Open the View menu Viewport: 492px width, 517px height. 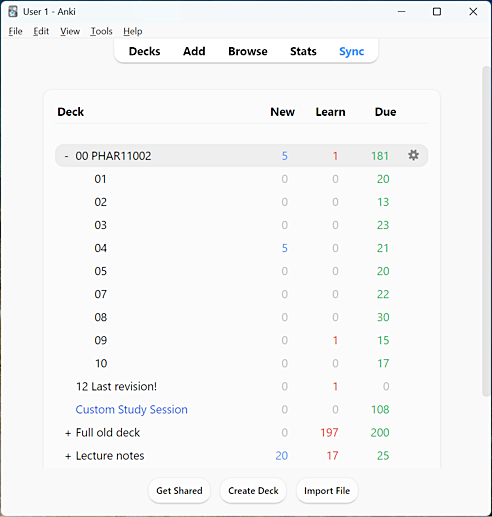tap(70, 31)
